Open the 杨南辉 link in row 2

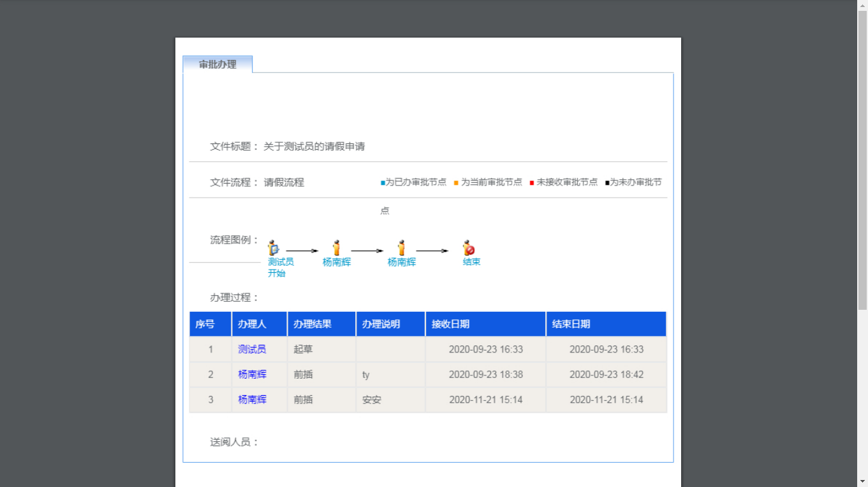(x=251, y=374)
